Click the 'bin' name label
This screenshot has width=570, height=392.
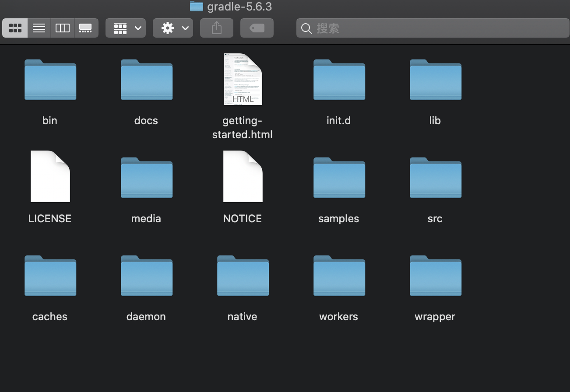50,121
